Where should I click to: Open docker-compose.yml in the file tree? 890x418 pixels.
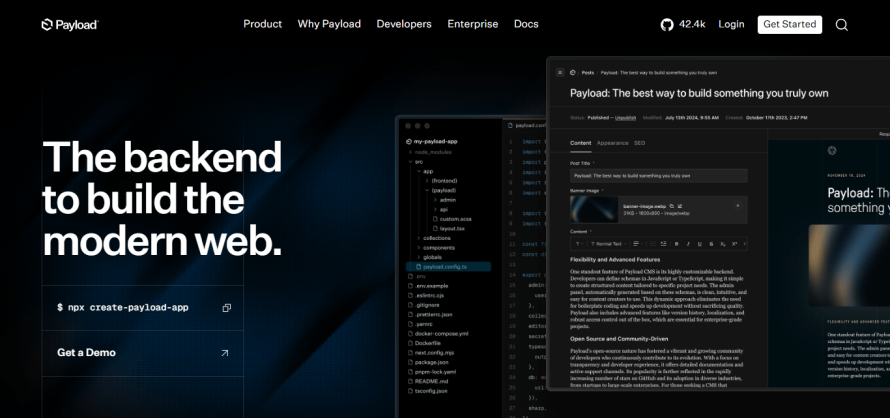click(438, 333)
